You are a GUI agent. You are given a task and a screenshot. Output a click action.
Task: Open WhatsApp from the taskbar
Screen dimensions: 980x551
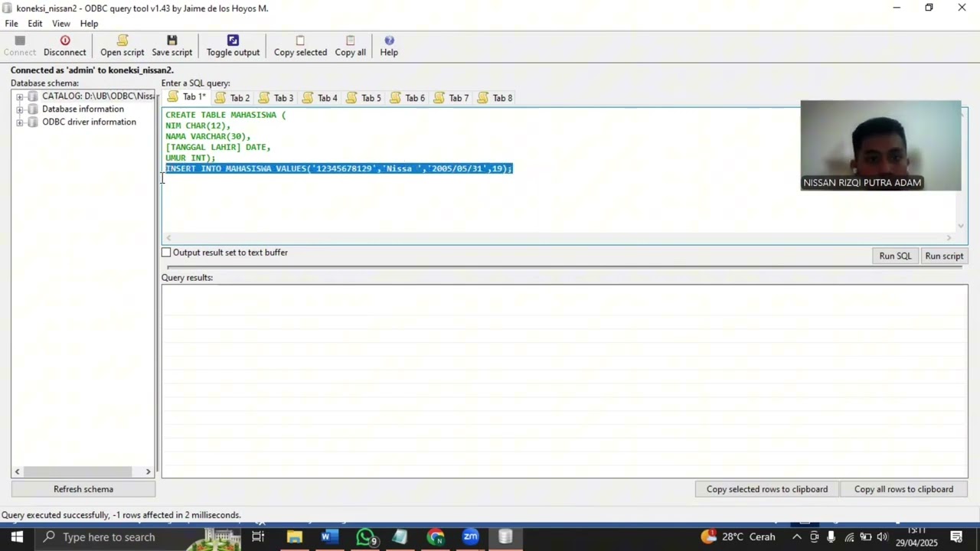point(365,537)
